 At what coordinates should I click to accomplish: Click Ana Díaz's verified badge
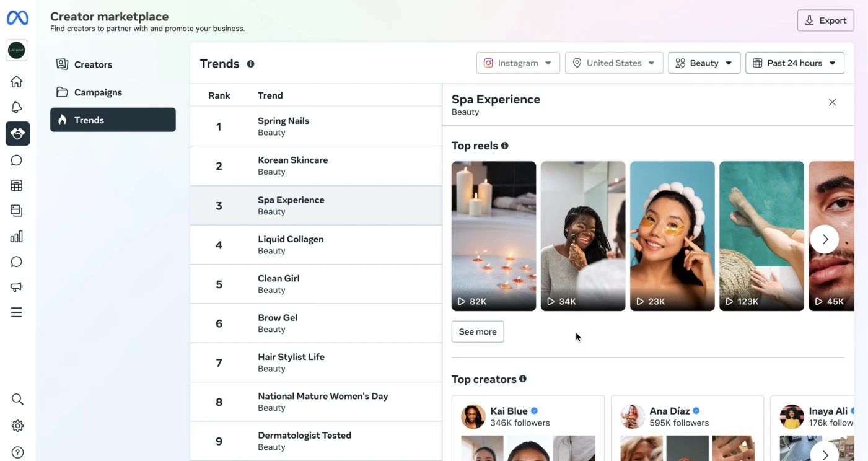pyautogui.click(x=696, y=411)
